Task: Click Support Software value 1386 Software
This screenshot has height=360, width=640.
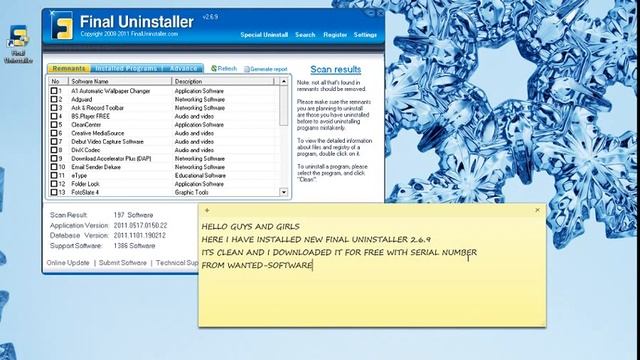Action: (134, 246)
